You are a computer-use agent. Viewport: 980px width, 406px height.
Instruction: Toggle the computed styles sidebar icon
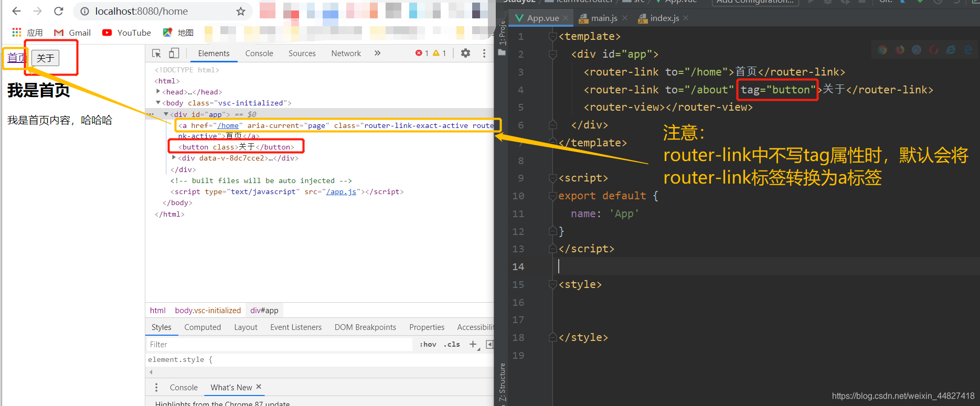[x=489, y=344]
